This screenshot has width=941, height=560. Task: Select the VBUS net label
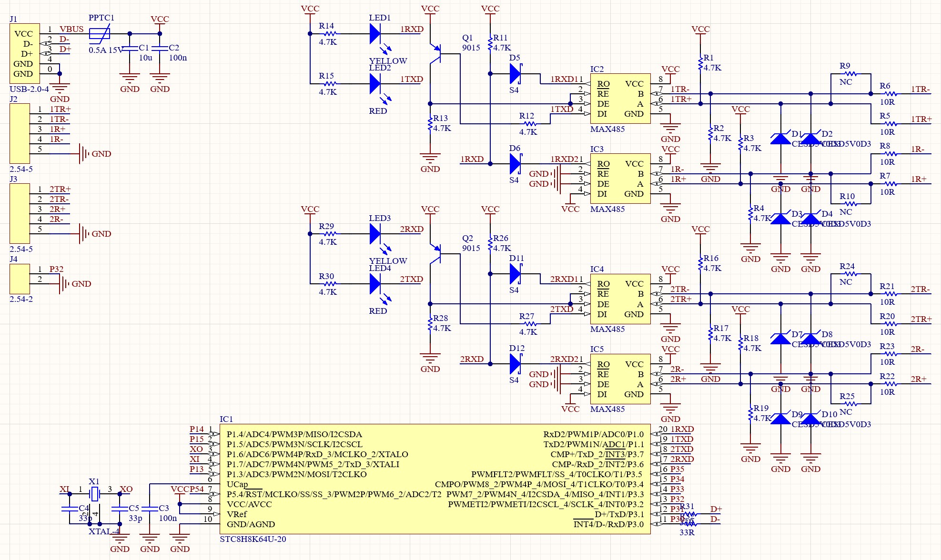click(71, 29)
